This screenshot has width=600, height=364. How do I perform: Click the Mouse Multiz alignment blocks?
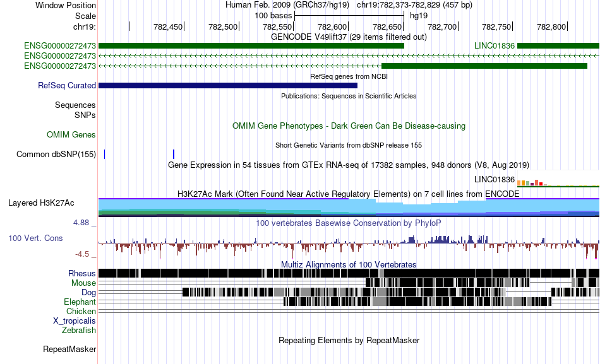(x=482, y=283)
